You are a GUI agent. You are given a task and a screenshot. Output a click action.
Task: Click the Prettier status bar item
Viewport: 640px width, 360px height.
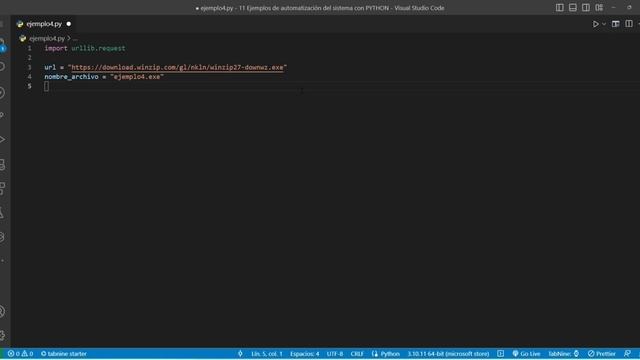coord(602,354)
